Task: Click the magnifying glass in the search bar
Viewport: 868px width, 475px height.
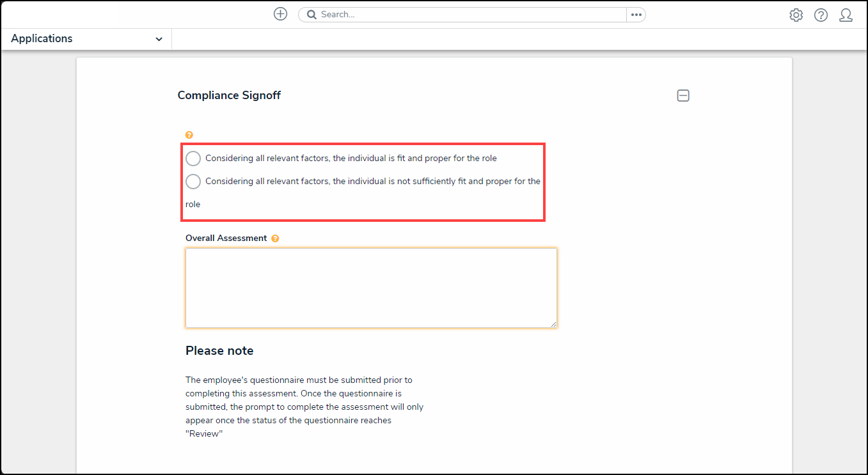Action: tap(312, 14)
